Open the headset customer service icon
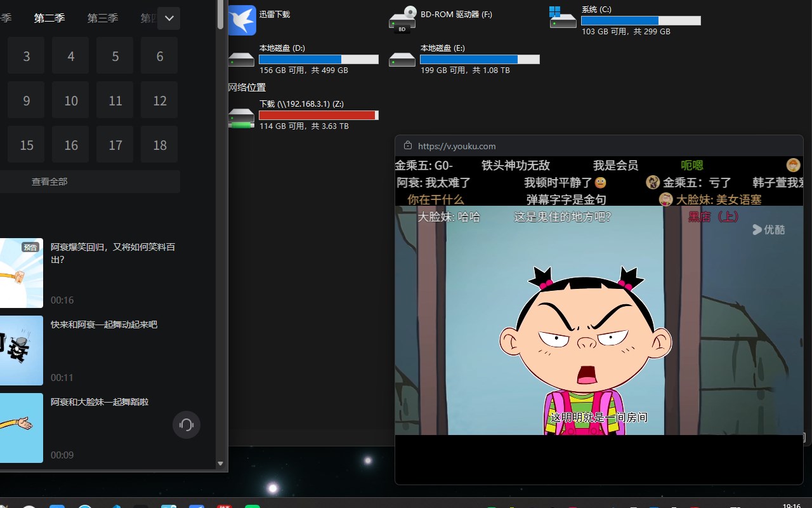Image resolution: width=812 pixels, height=508 pixels. tap(187, 425)
